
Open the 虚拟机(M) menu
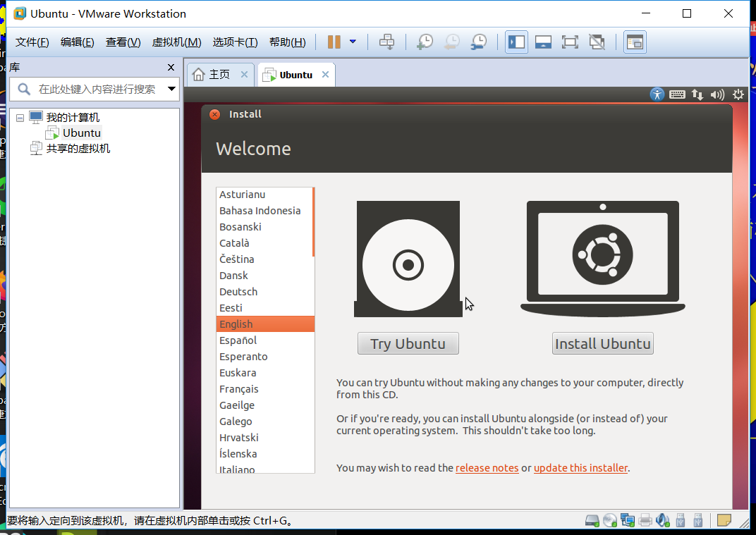176,42
